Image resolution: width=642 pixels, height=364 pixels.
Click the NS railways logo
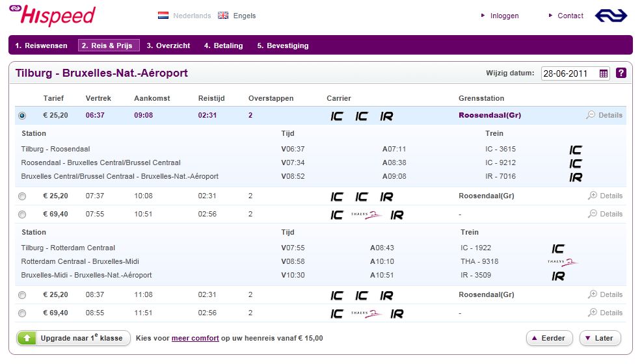coord(611,16)
